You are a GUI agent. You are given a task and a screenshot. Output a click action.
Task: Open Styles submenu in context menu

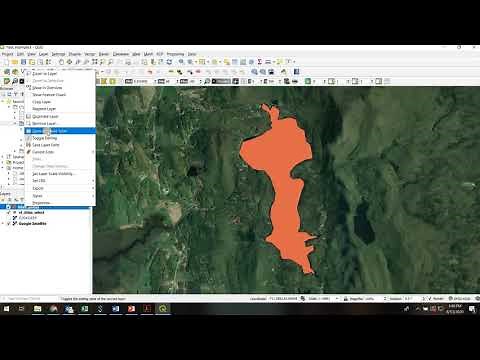(60, 196)
